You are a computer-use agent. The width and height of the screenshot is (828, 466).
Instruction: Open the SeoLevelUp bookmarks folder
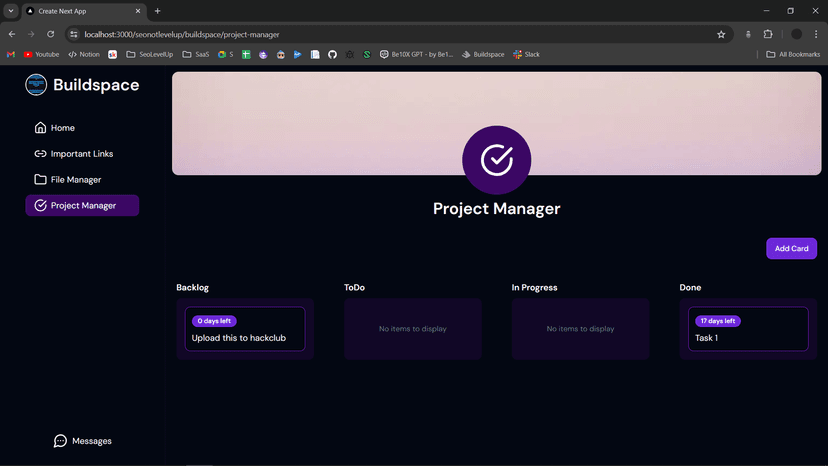tap(149, 54)
